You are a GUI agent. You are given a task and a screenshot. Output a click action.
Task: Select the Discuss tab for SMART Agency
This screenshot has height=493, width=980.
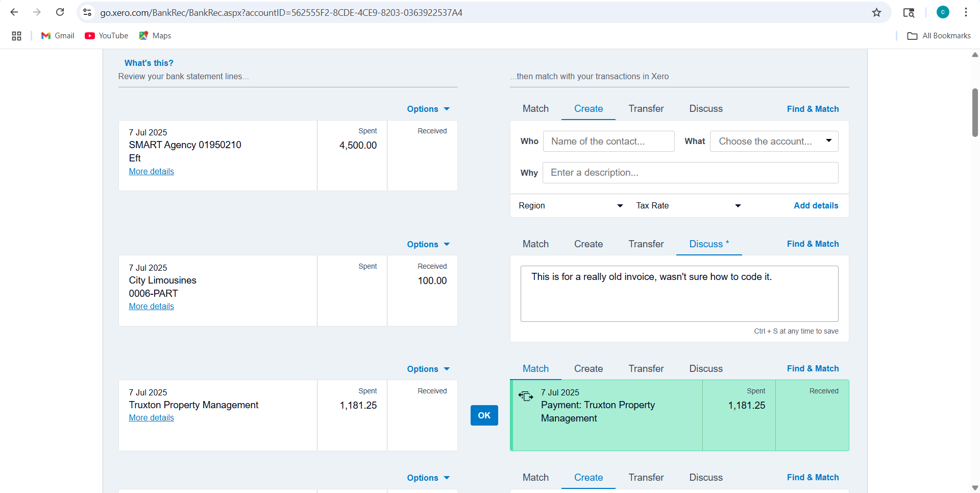point(706,109)
